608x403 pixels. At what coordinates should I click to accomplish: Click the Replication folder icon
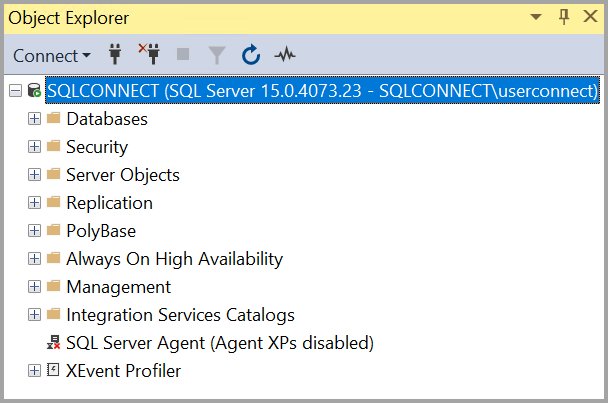tap(54, 202)
